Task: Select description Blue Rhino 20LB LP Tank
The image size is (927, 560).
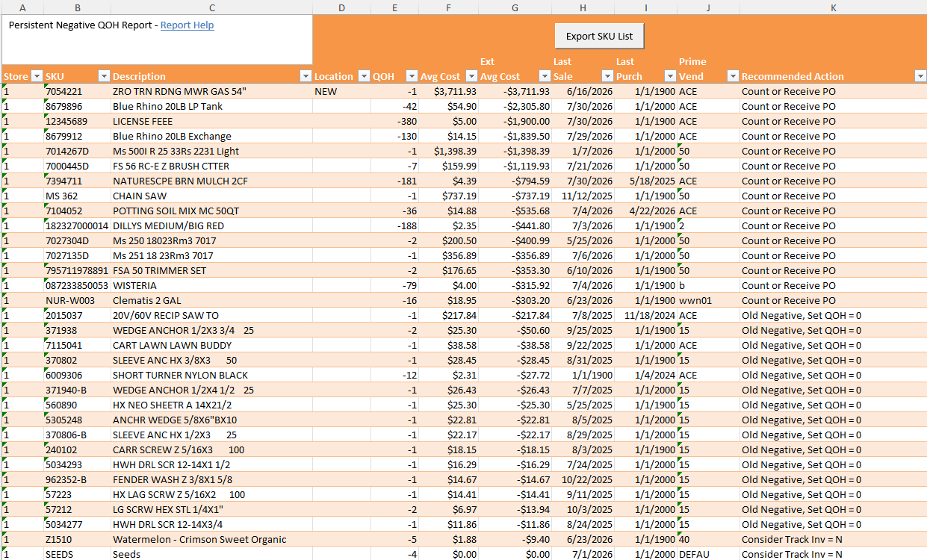Action: (x=211, y=106)
